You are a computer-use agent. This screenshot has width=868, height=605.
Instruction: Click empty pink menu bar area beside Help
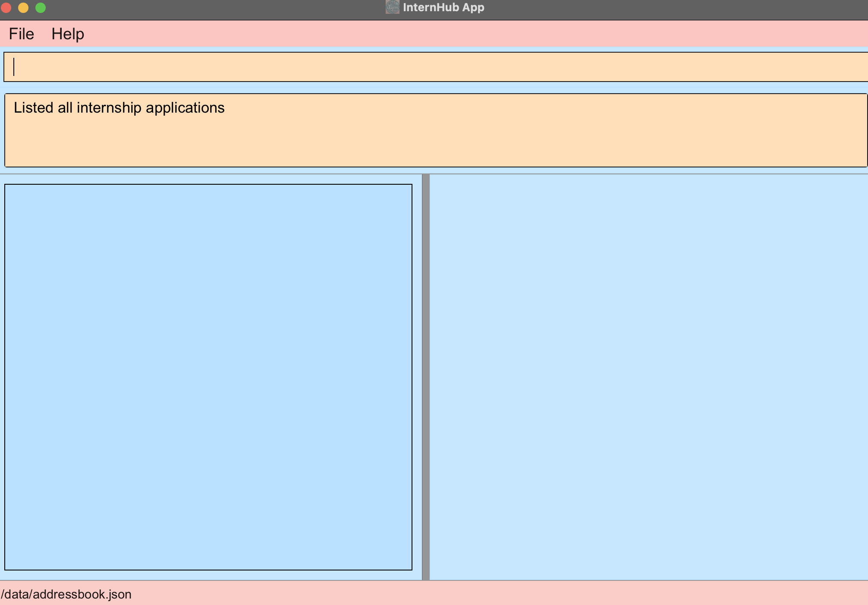pos(475,34)
